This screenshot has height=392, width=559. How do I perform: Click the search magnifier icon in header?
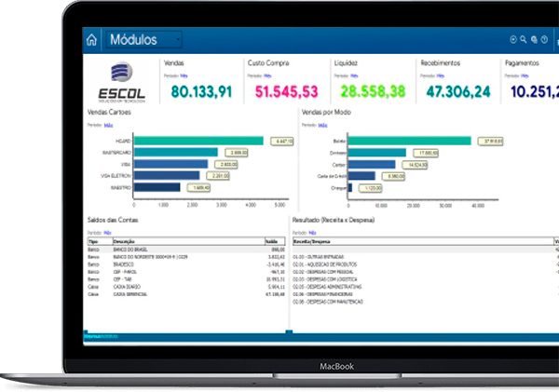pos(524,40)
